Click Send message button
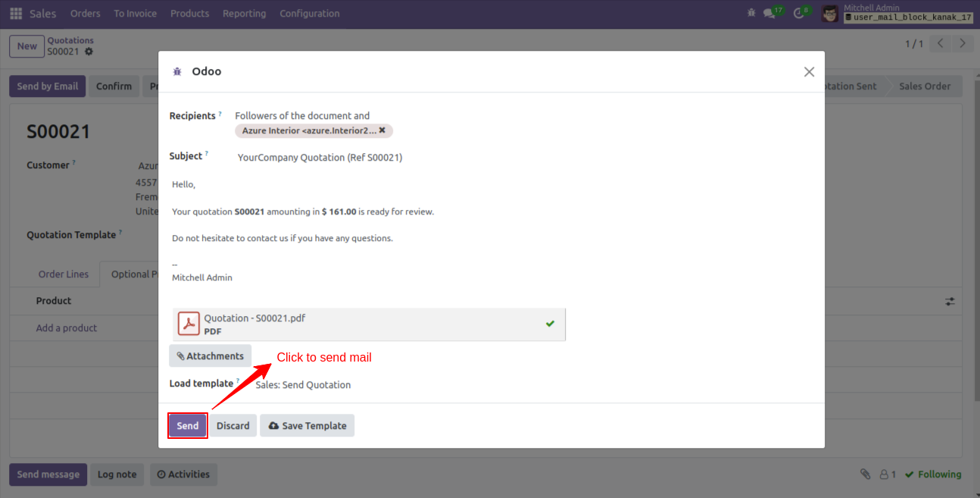980x498 pixels. (48, 475)
